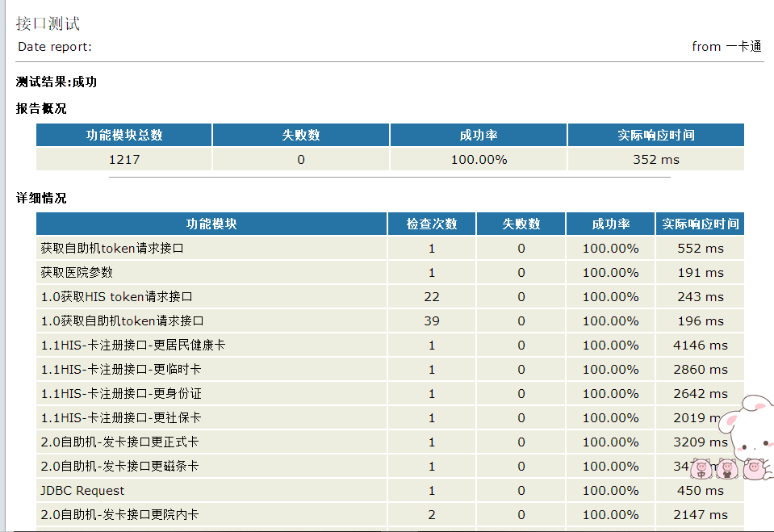This screenshot has height=532, width=774.
Task: Click the summary 成功率 header cell
Action: coord(479,135)
